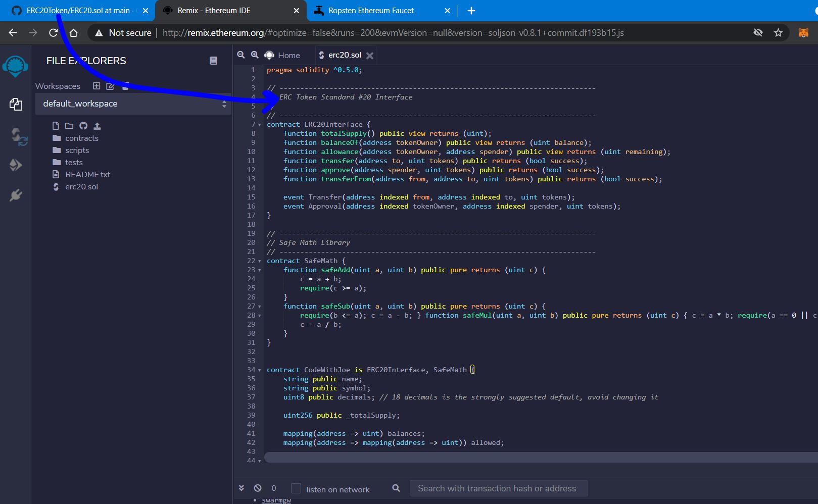This screenshot has width=818, height=504.
Task: Open MetaMask fox extension icon
Action: (803, 32)
